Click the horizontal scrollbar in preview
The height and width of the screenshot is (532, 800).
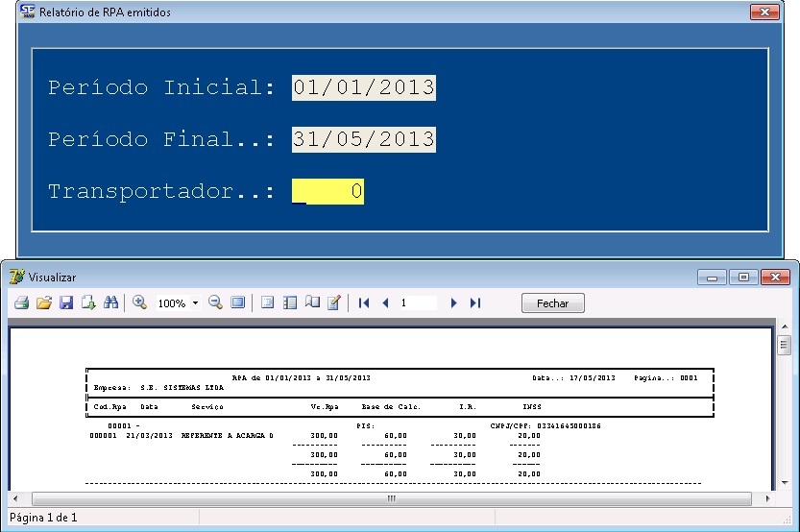(391, 499)
